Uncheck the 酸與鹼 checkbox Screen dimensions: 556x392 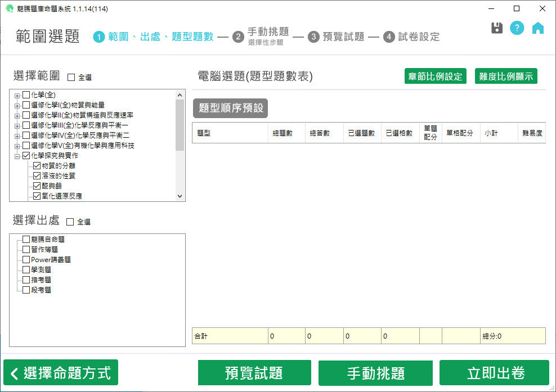pyautogui.click(x=37, y=186)
